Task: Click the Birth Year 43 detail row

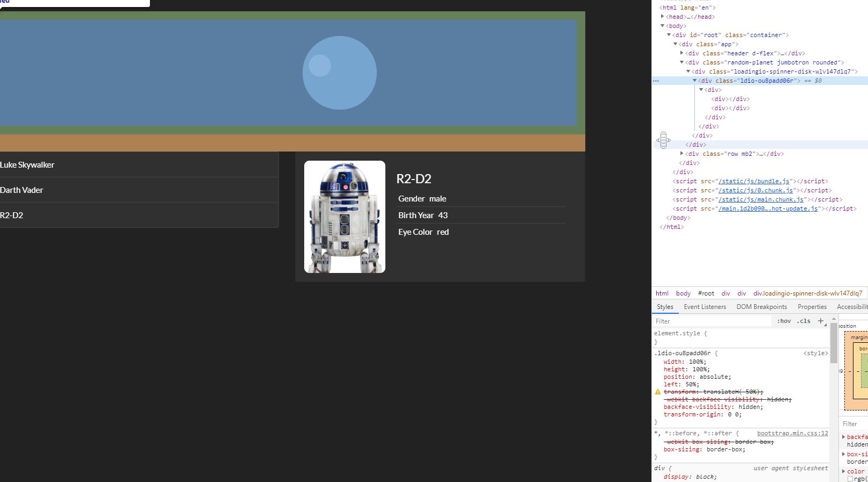Action: tap(480, 215)
